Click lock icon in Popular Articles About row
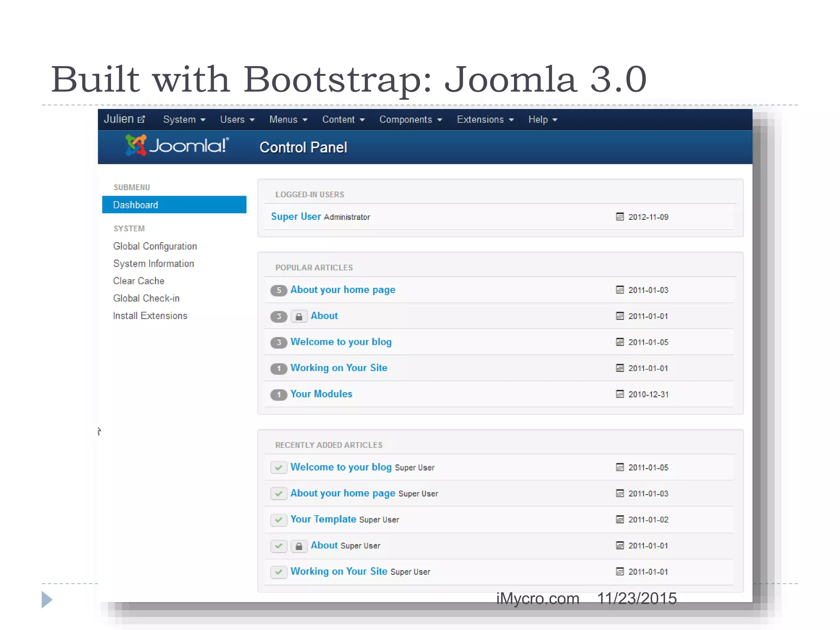 pos(299,316)
